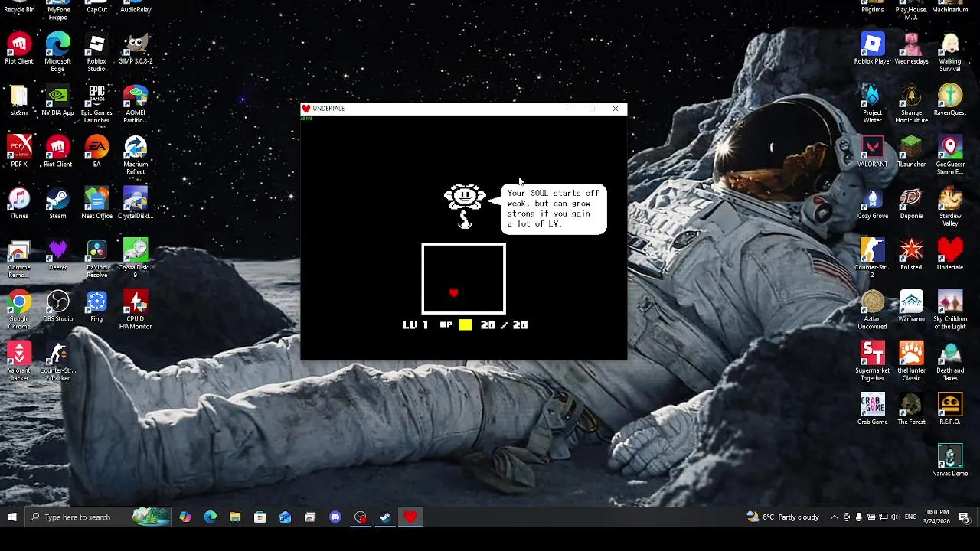The width and height of the screenshot is (980, 551).
Task: Open CPUID HWMonitor desktop icon
Action: 136,310
